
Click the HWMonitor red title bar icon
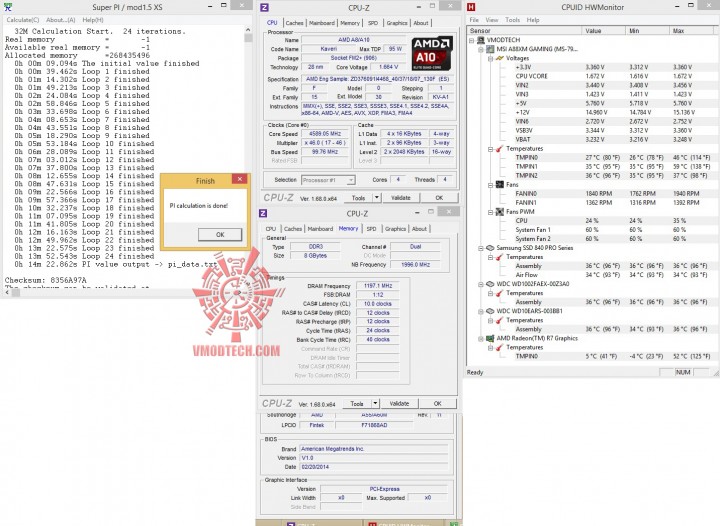tap(471, 7)
